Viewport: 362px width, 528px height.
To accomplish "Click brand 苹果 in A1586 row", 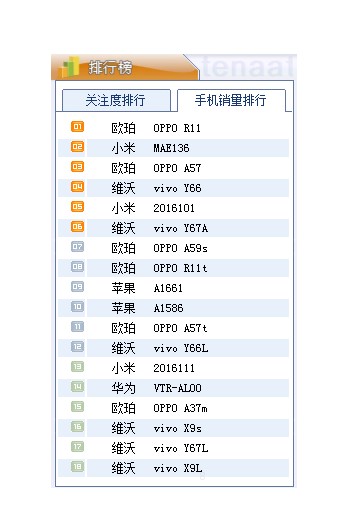I will [x=124, y=308].
